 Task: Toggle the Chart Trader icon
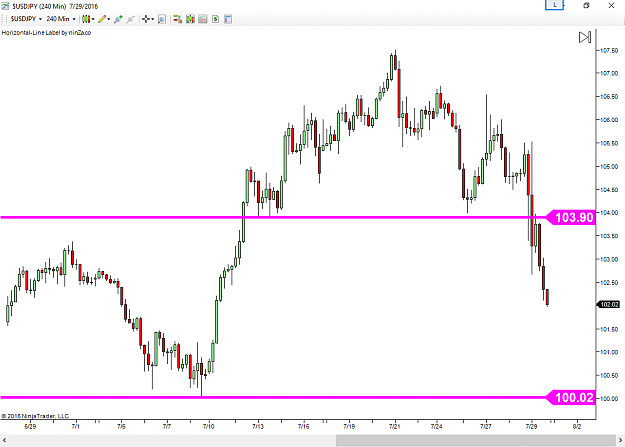pos(177,19)
